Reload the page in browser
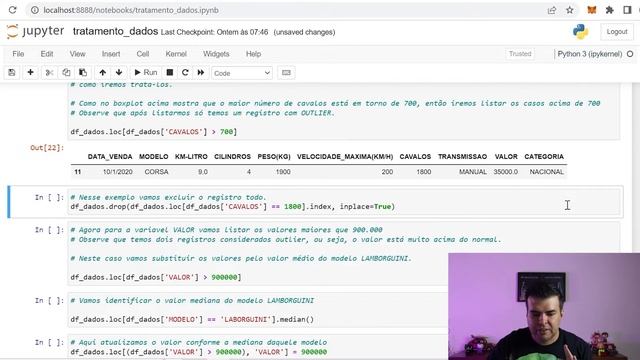The height and width of the screenshot is (360, 640). [x=12, y=10]
